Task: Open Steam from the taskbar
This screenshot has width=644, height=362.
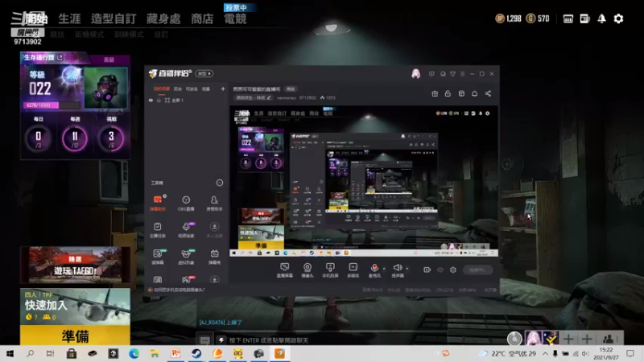Action: (x=196, y=353)
